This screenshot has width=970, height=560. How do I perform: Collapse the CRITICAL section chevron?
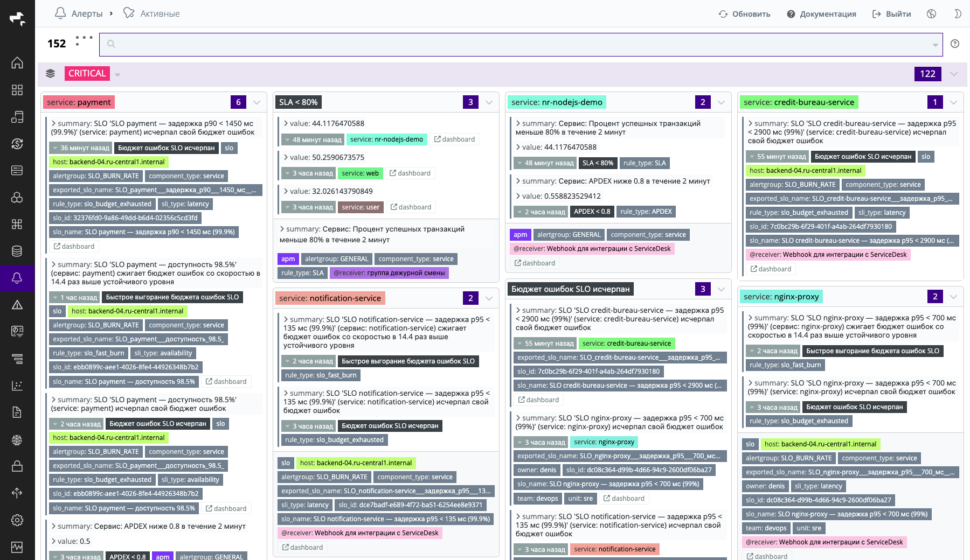coord(954,74)
